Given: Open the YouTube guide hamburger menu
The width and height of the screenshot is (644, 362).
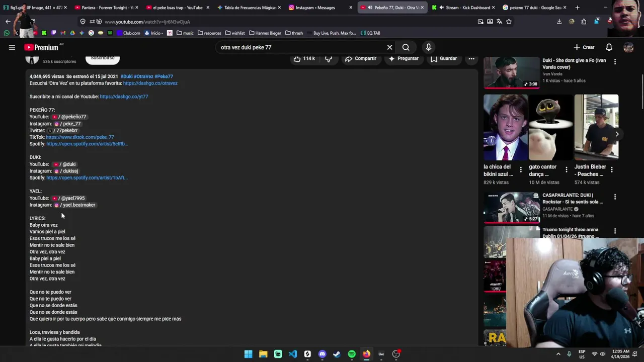Looking at the screenshot, I should coord(12,47).
